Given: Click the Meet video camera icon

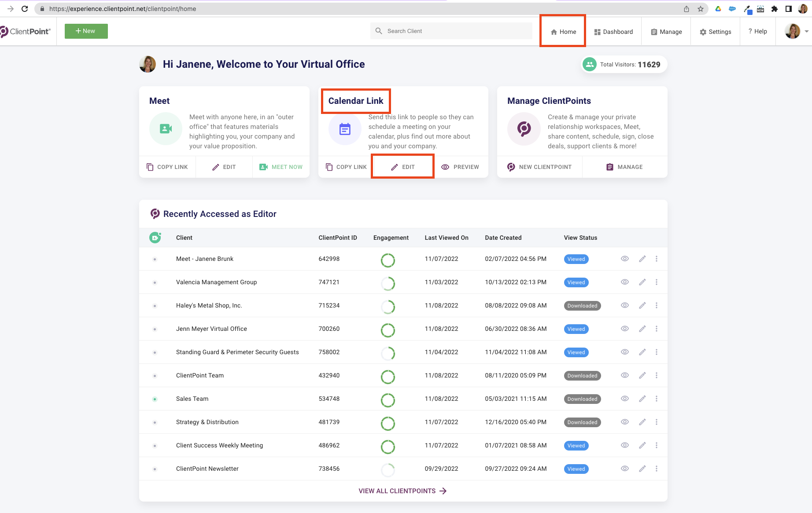Looking at the screenshot, I should click(166, 128).
